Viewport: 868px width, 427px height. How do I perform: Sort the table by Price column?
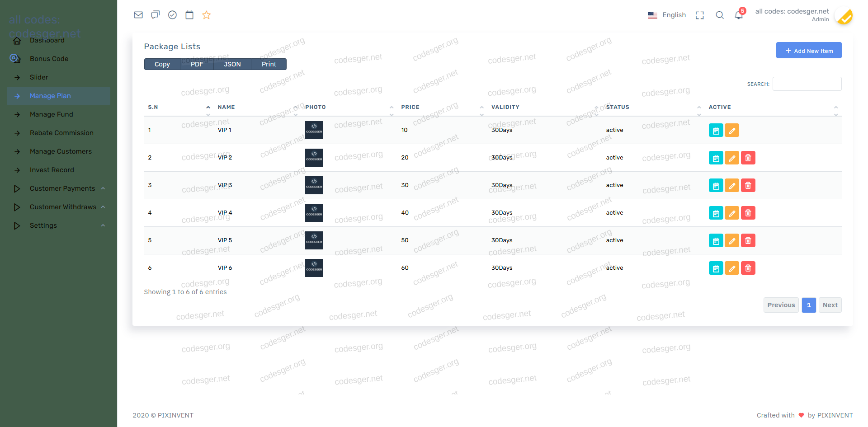(410, 107)
